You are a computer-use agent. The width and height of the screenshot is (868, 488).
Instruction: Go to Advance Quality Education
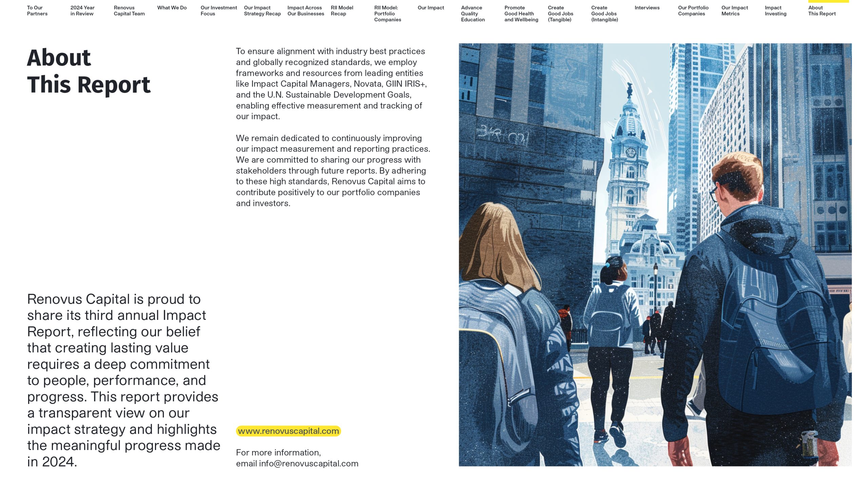pos(473,14)
